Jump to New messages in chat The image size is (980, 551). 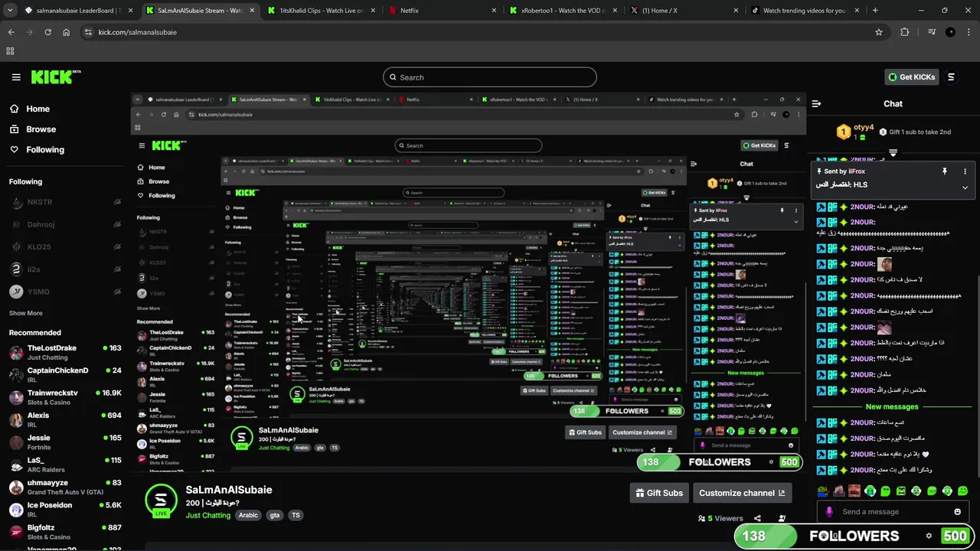tap(892, 406)
